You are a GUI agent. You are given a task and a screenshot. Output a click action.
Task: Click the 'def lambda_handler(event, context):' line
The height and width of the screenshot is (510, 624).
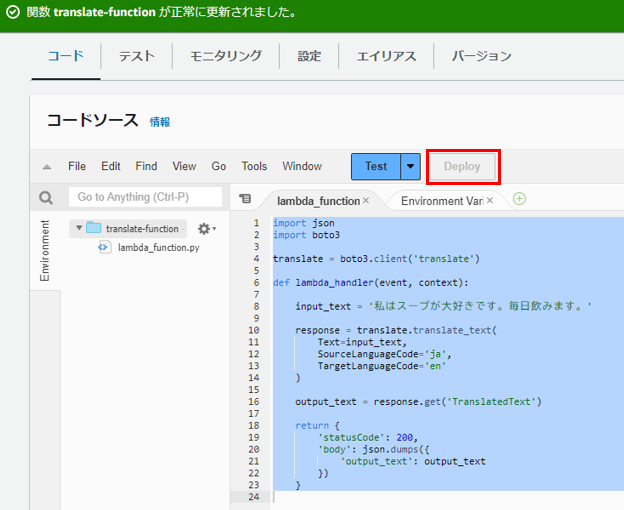tap(371, 282)
